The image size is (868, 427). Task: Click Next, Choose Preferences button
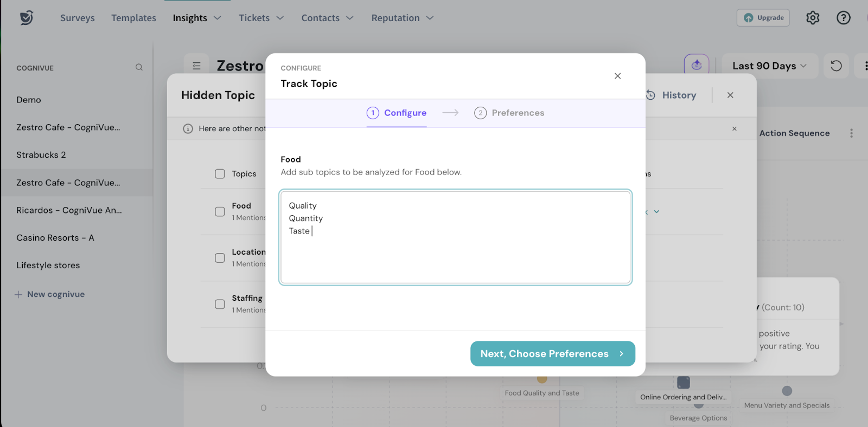point(552,354)
